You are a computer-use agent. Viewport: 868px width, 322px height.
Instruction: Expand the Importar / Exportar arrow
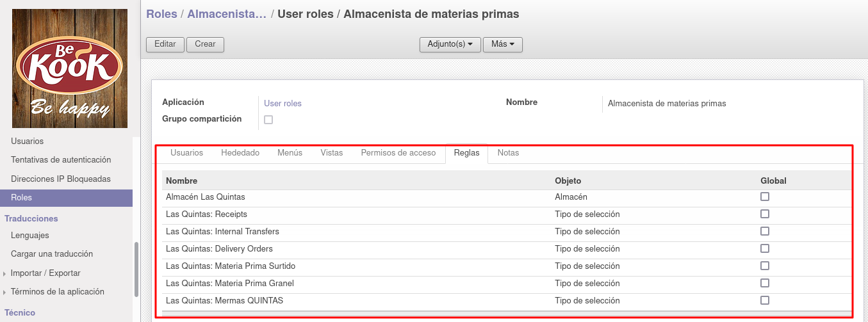click(4, 273)
